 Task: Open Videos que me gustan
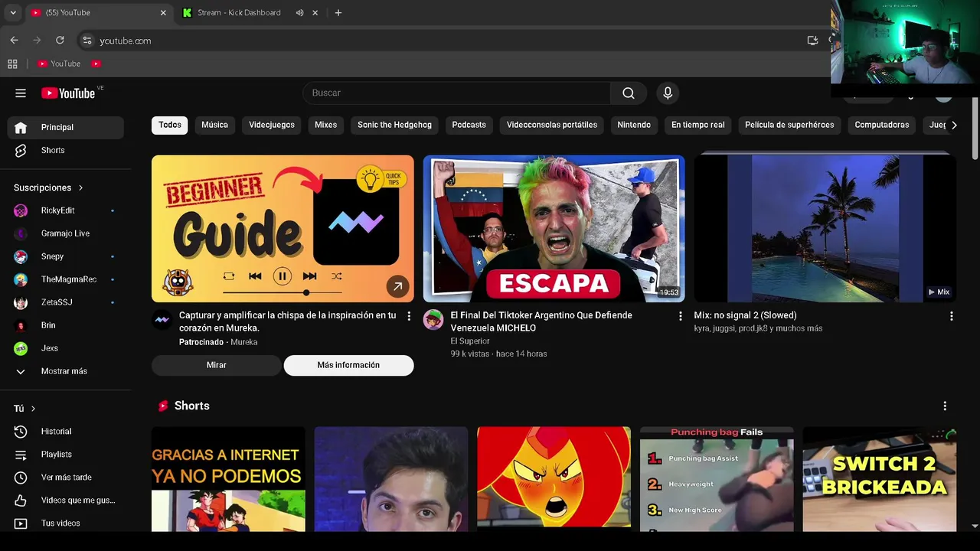click(65, 500)
